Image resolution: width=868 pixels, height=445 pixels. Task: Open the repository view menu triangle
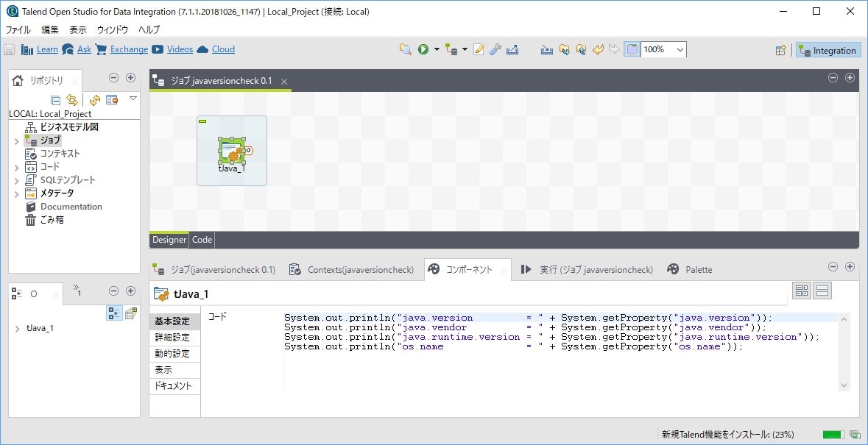(133, 99)
